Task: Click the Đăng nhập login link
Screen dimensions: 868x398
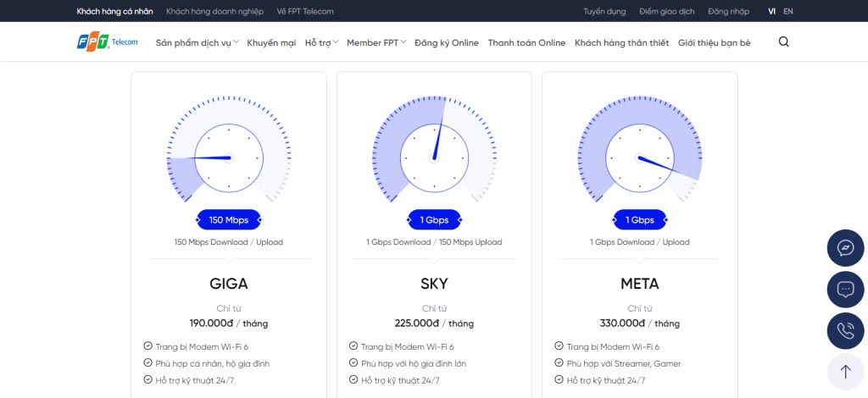Action: [728, 11]
